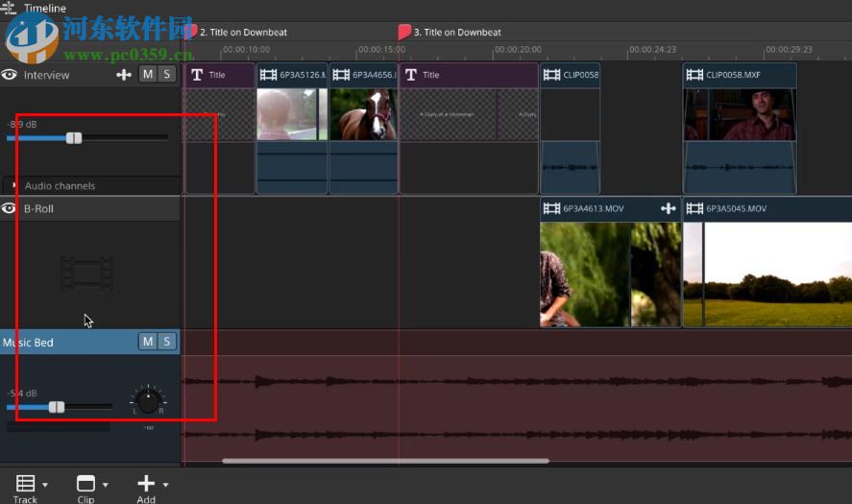This screenshot has width=852, height=504.
Task: Select the 6P3A5126 clip
Action: click(x=292, y=128)
